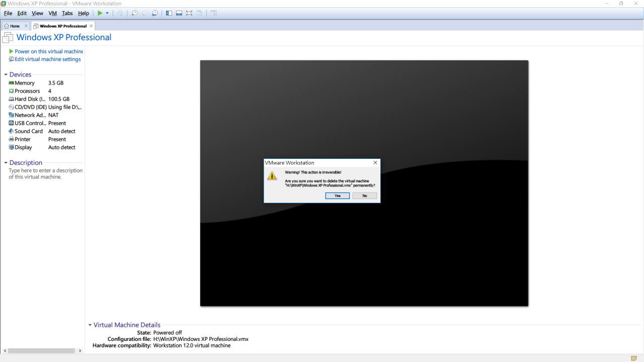This screenshot has height=362, width=644.
Task: Click the configuration file path text
Action: click(x=201, y=339)
